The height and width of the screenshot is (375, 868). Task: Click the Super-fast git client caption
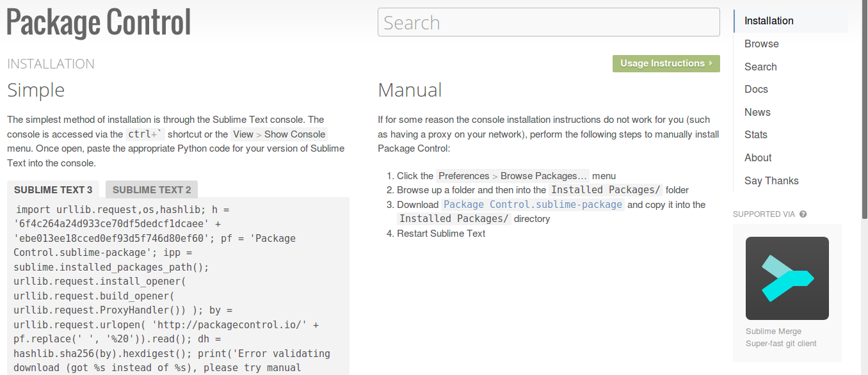[x=782, y=343]
